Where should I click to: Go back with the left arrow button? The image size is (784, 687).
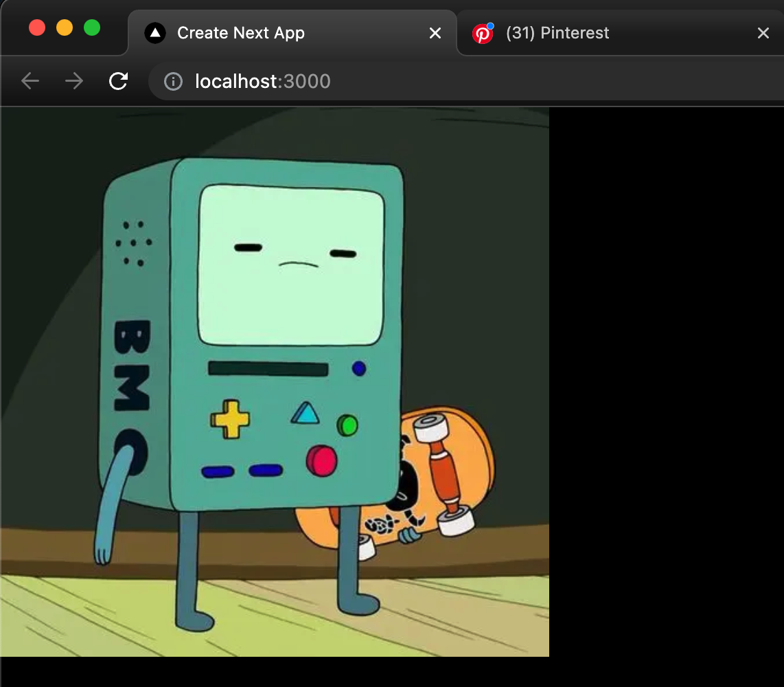tap(30, 81)
